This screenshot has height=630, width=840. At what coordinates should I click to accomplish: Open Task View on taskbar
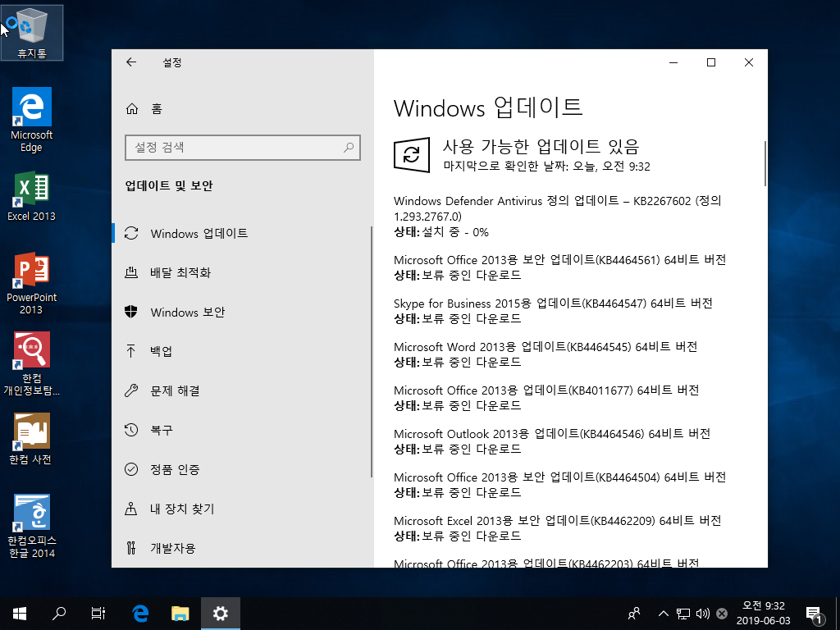[98, 614]
